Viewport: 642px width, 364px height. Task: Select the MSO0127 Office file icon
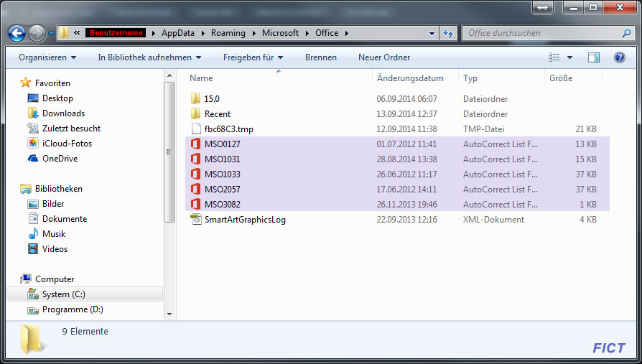196,144
